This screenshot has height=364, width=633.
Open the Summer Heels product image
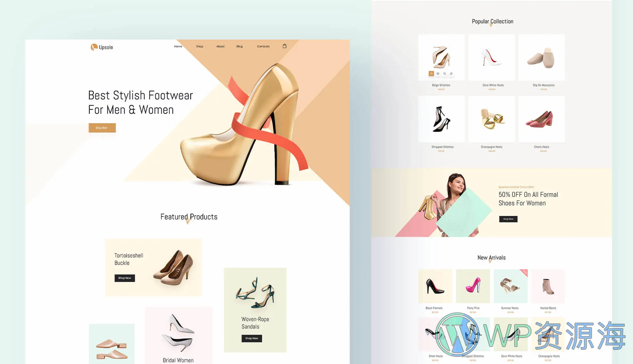tap(511, 286)
